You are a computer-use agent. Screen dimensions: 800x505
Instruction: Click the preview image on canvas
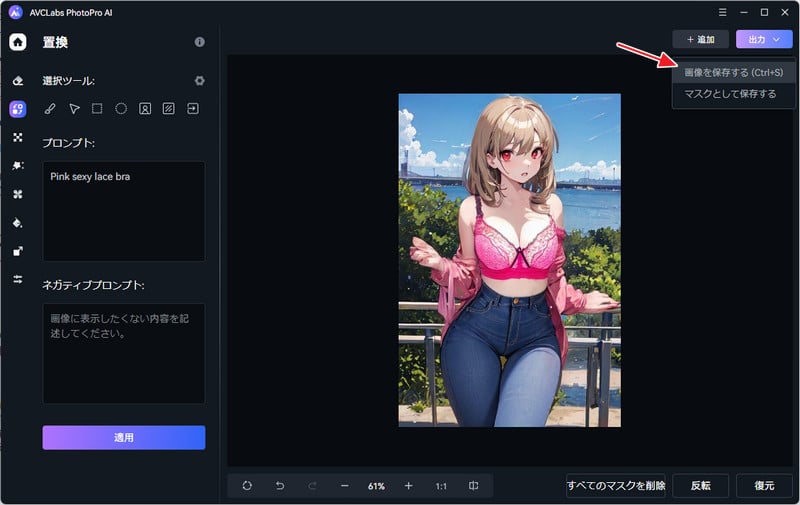tap(510, 260)
